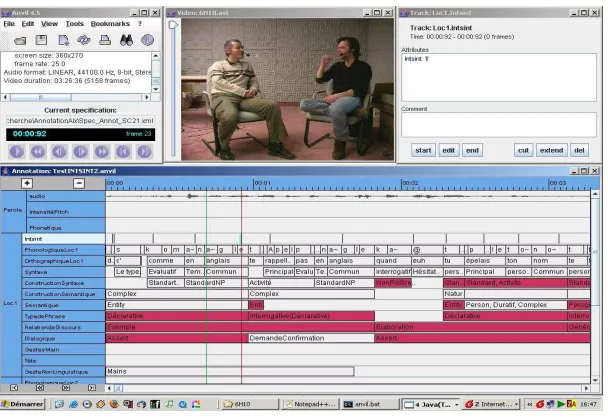The width and height of the screenshot is (608, 420).
Task: Click the minus zoom-out icon on timeline
Action: [x=79, y=183]
